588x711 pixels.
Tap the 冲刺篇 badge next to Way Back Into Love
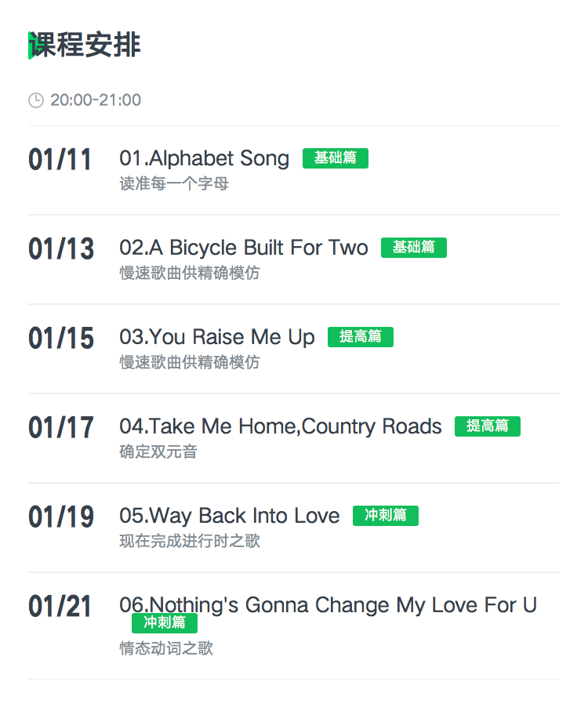386,516
